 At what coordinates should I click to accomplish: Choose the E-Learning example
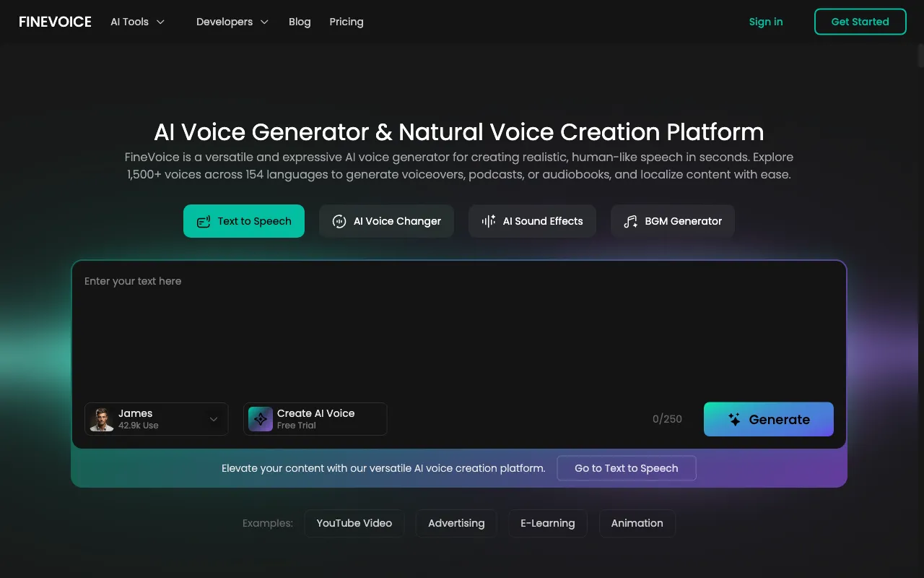point(548,523)
